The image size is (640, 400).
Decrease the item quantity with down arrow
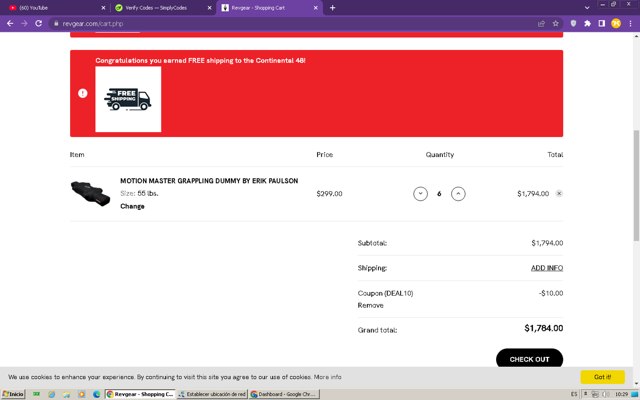(x=420, y=193)
